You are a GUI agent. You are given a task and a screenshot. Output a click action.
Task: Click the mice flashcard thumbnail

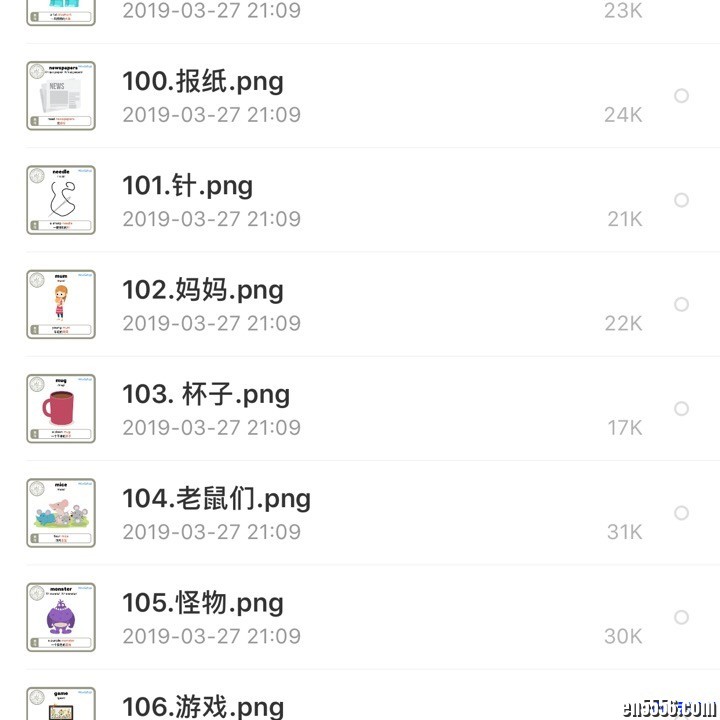(x=60, y=513)
